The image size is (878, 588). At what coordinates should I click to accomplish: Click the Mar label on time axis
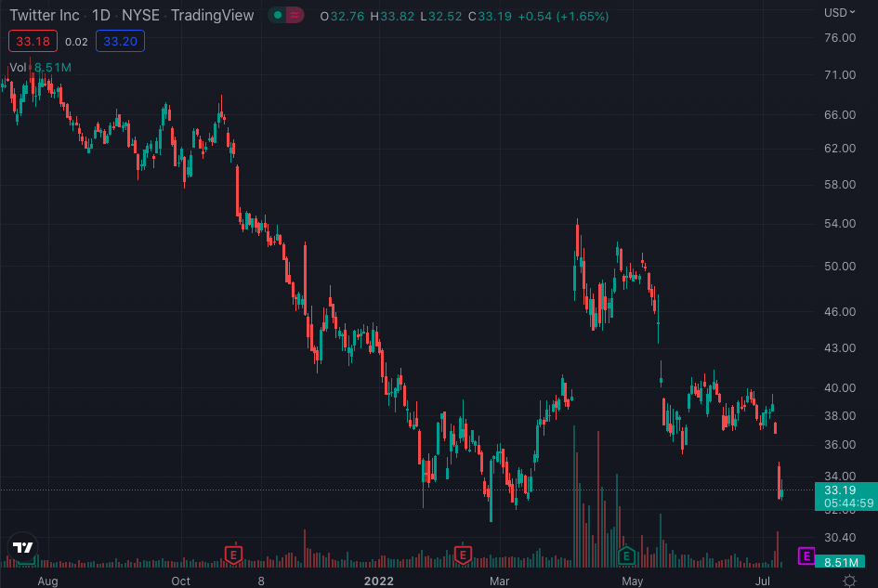499,581
